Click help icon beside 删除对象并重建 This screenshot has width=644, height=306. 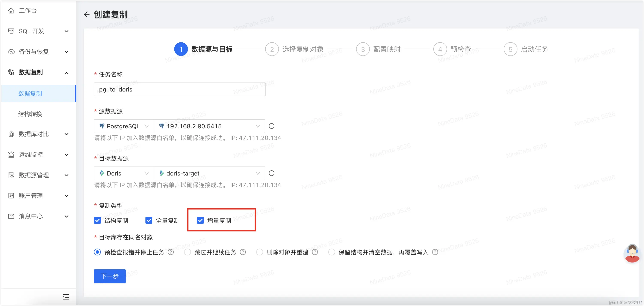point(315,252)
